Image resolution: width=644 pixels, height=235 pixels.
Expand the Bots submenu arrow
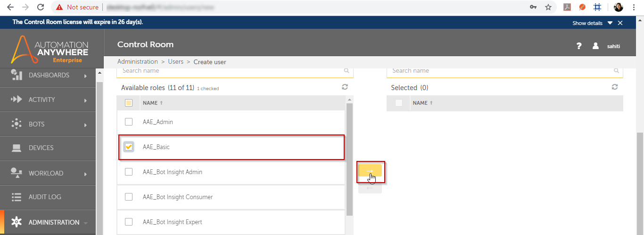pyautogui.click(x=86, y=125)
